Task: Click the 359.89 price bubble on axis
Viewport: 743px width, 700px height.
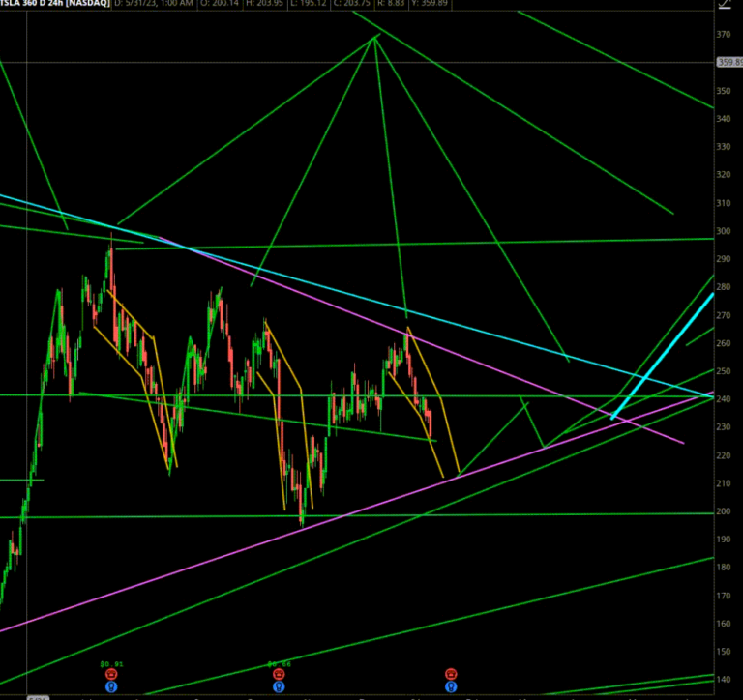Action: click(x=728, y=63)
